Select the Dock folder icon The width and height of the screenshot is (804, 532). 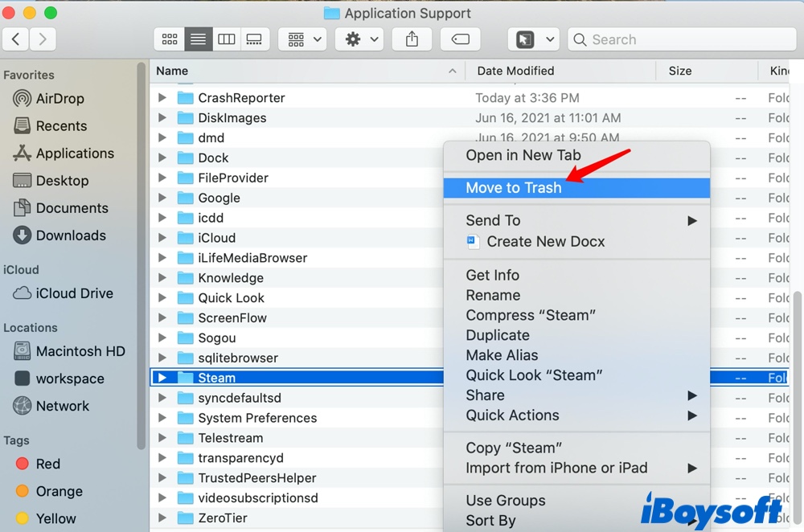(185, 158)
